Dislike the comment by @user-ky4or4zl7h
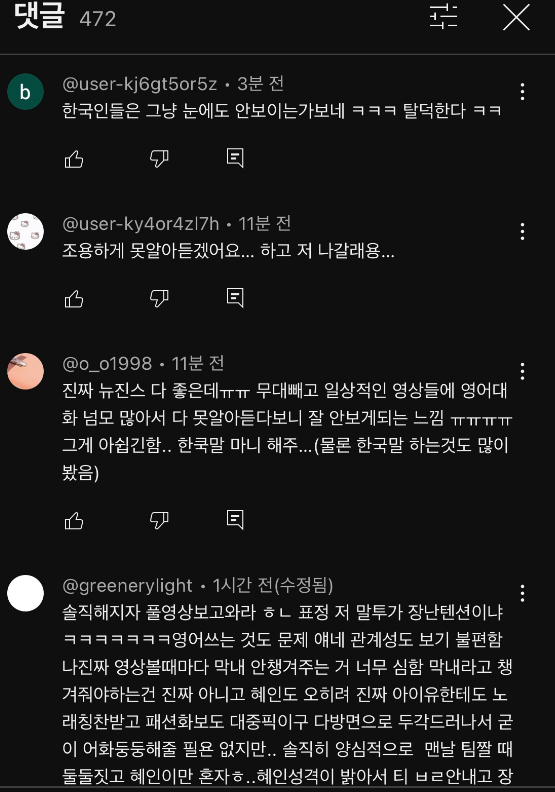This screenshot has height=792, width=555. pos(159,299)
